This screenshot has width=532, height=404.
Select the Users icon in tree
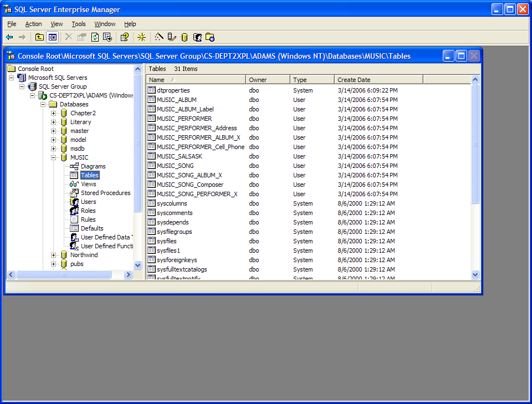[74, 202]
